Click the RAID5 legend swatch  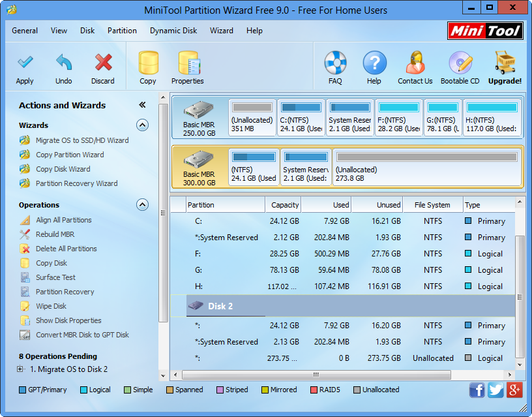(x=314, y=390)
